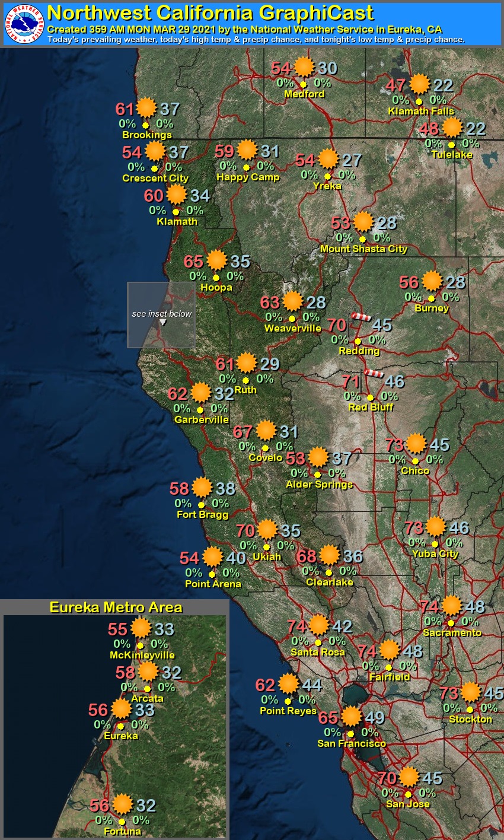Select the yellow location dot for Ukiah
Viewport: 504px width, 840px height.
(x=266, y=547)
